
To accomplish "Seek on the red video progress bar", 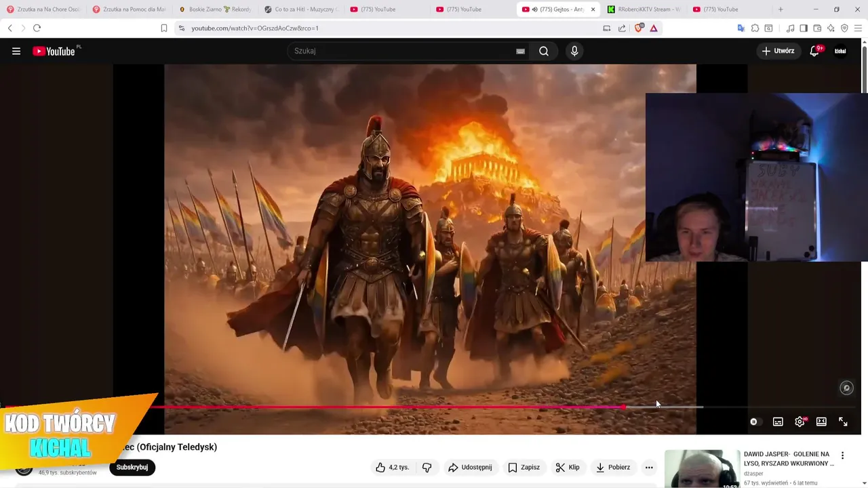I will pyautogui.click(x=431, y=407).
